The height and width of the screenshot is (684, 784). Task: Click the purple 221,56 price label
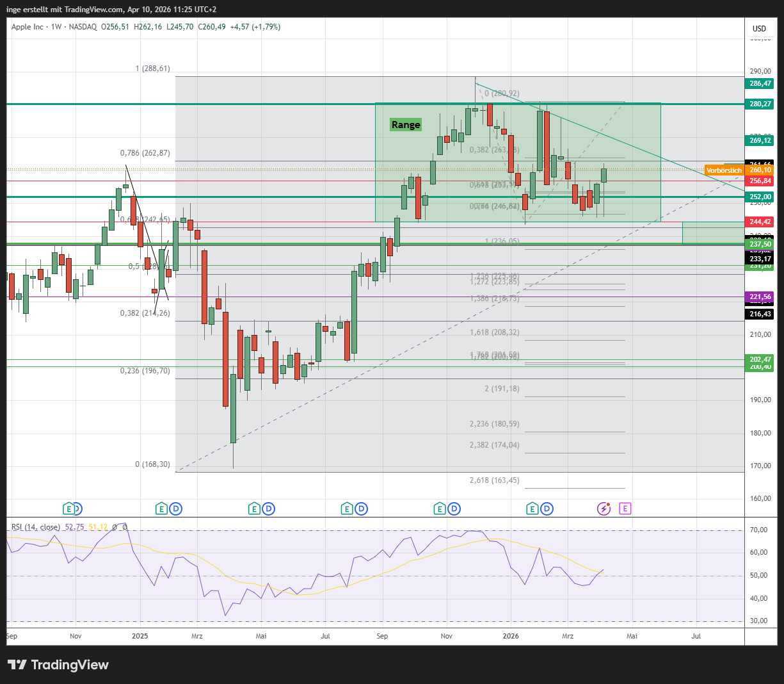point(760,297)
